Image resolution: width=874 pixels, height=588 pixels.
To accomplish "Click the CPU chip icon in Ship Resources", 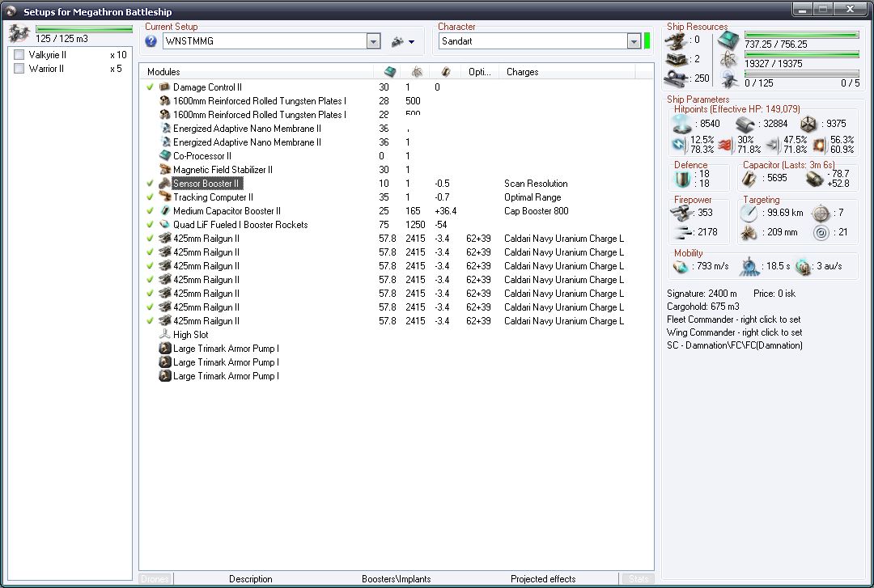I will click(728, 40).
